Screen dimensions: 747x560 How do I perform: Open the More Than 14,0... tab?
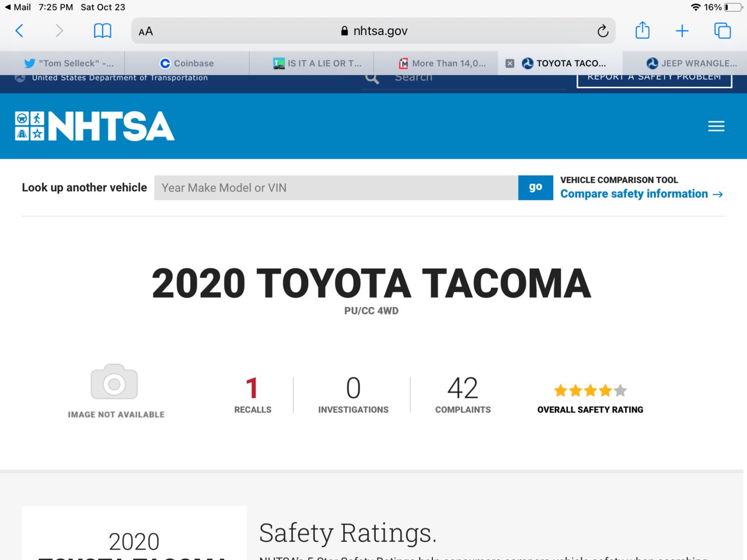(436, 64)
